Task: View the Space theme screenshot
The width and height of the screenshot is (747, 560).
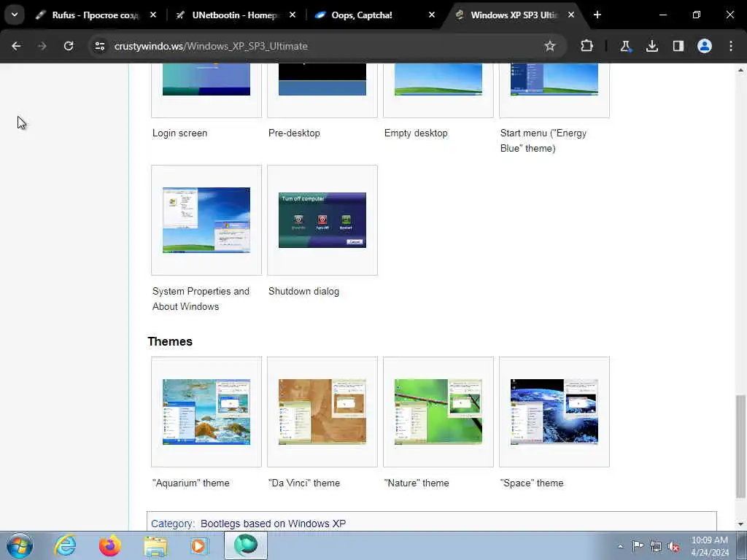Action: (x=554, y=412)
